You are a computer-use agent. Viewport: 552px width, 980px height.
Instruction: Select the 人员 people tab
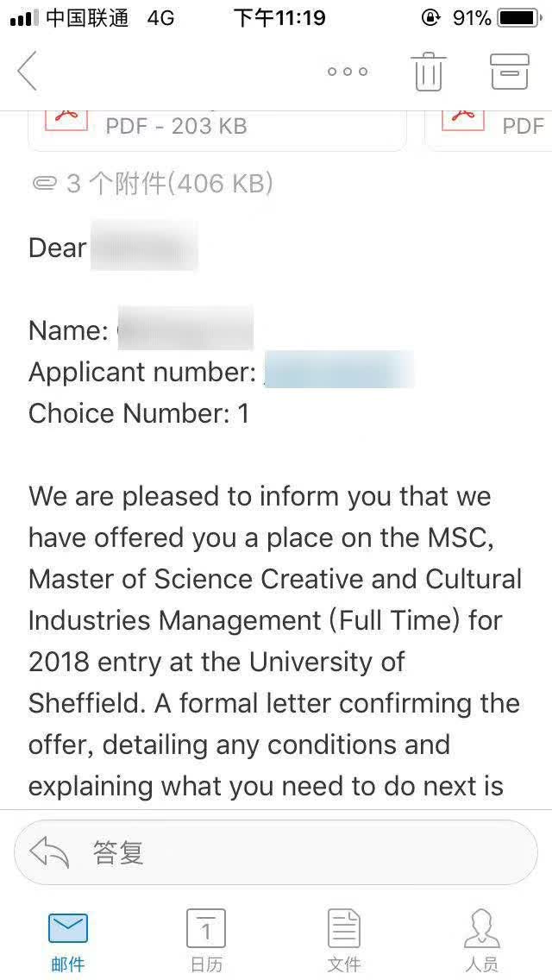pyautogui.click(x=481, y=940)
